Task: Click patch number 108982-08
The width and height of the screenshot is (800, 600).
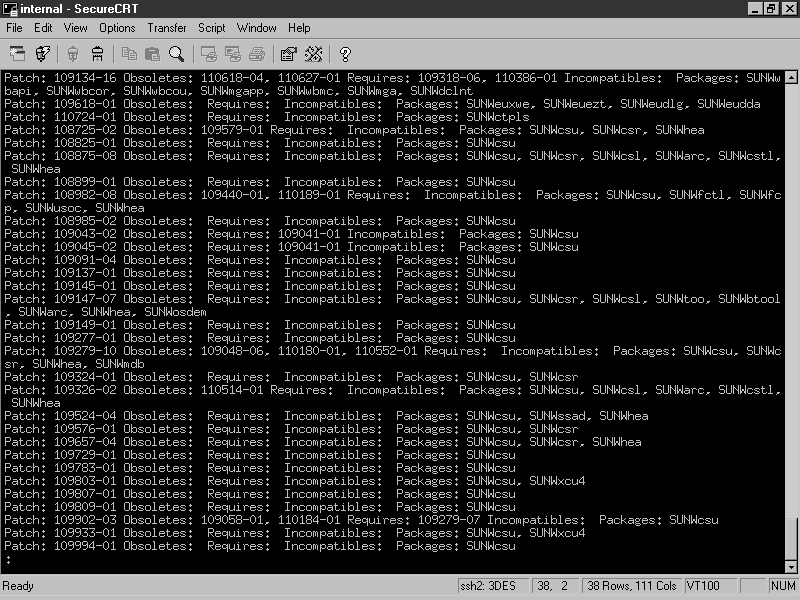Action: click(x=85, y=195)
